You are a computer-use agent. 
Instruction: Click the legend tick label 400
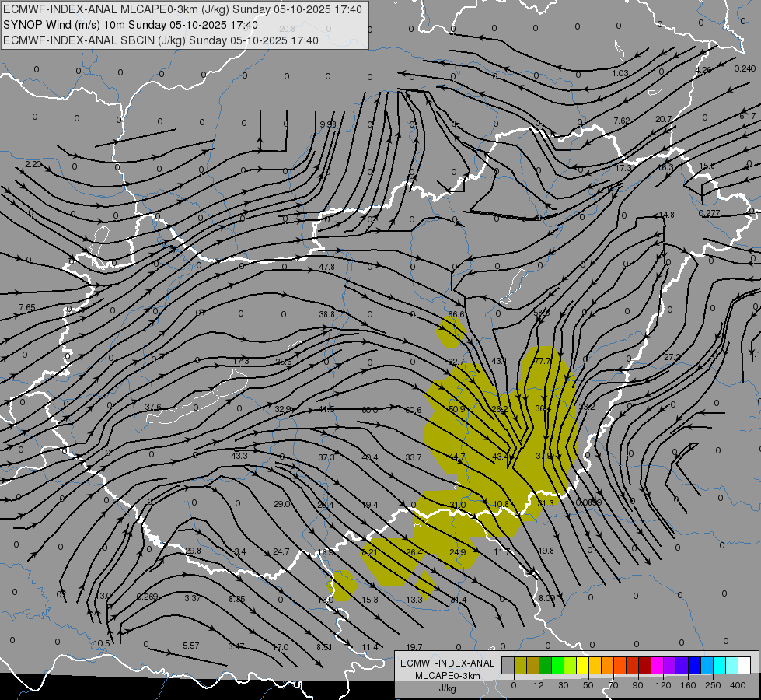pyautogui.click(x=738, y=685)
